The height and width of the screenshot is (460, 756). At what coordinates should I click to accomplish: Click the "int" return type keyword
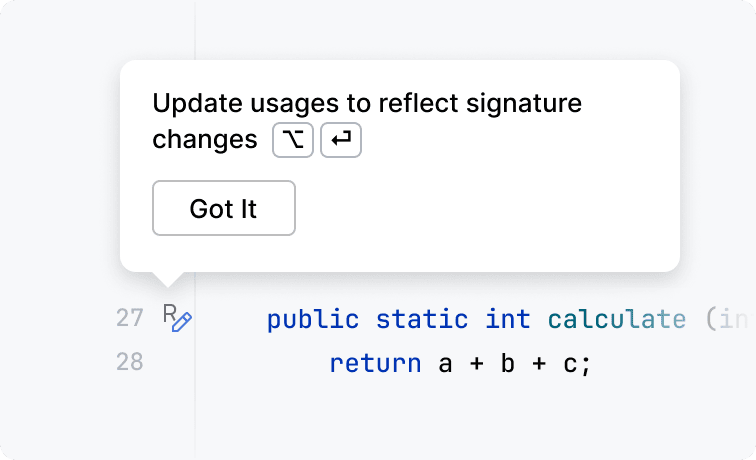pos(508,320)
